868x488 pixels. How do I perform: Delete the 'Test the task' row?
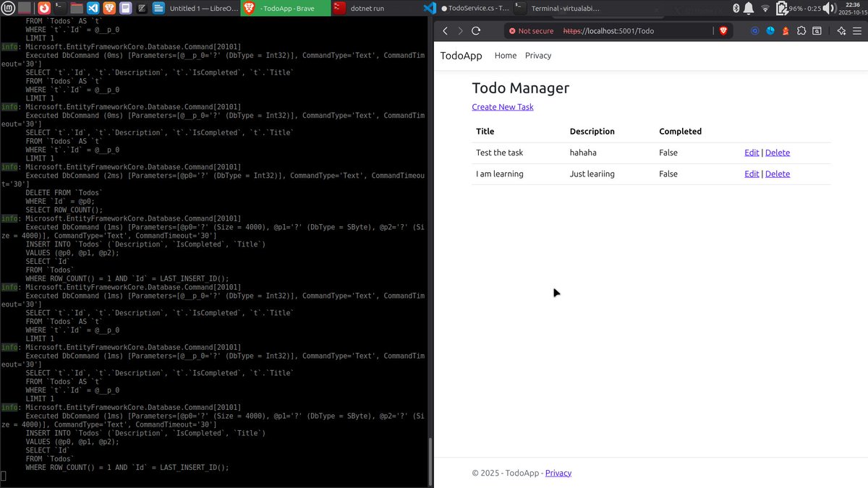click(778, 153)
